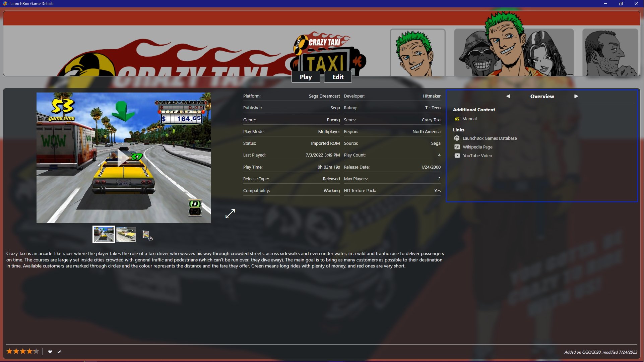
Task: Set rating to one star
Action: tap(9, 351)
